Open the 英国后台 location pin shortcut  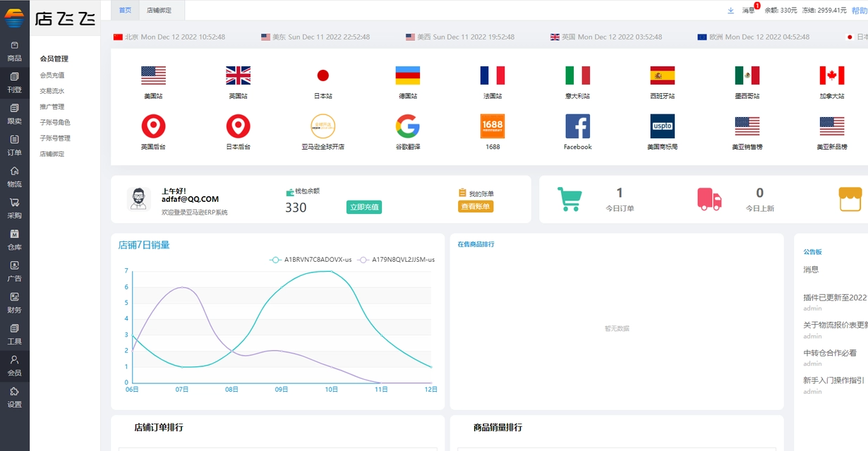(x=153, y=126)
